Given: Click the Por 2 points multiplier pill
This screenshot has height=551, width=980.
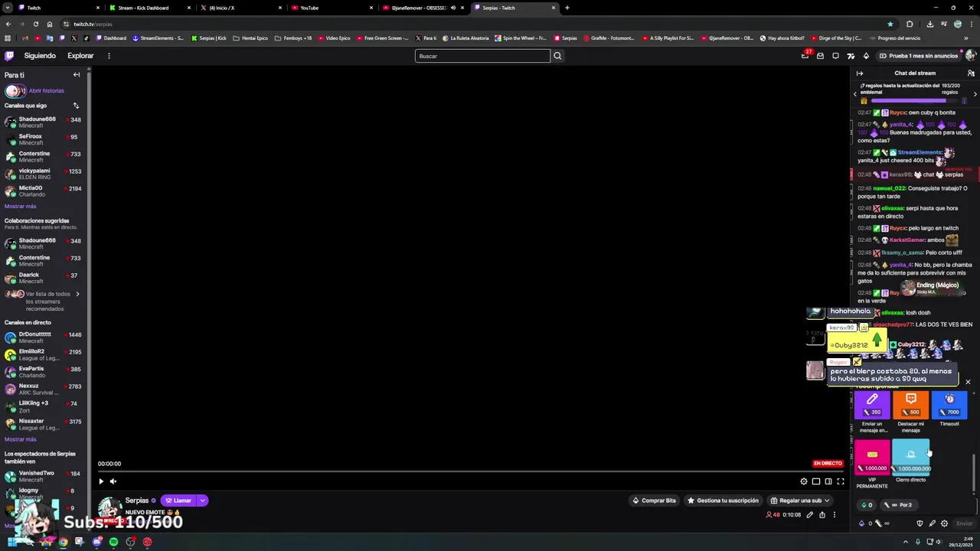Looking at the screenshot, I should click(900, 505).
